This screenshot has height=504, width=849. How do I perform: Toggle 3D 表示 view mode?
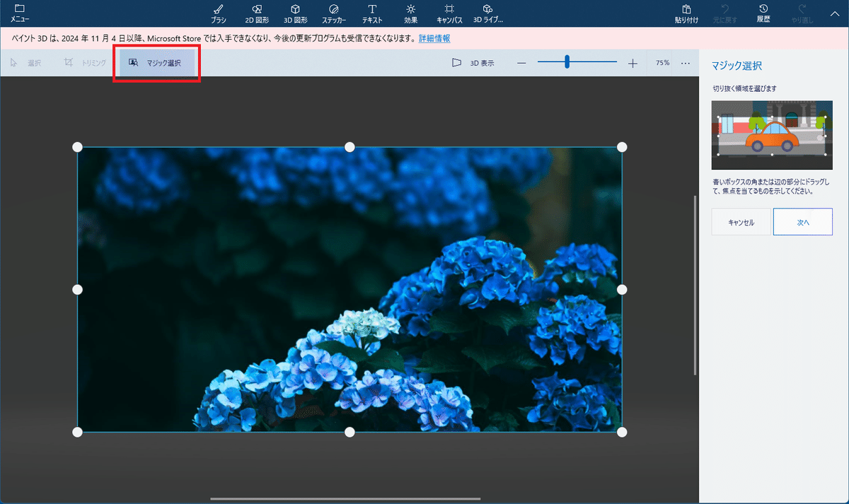473,63
